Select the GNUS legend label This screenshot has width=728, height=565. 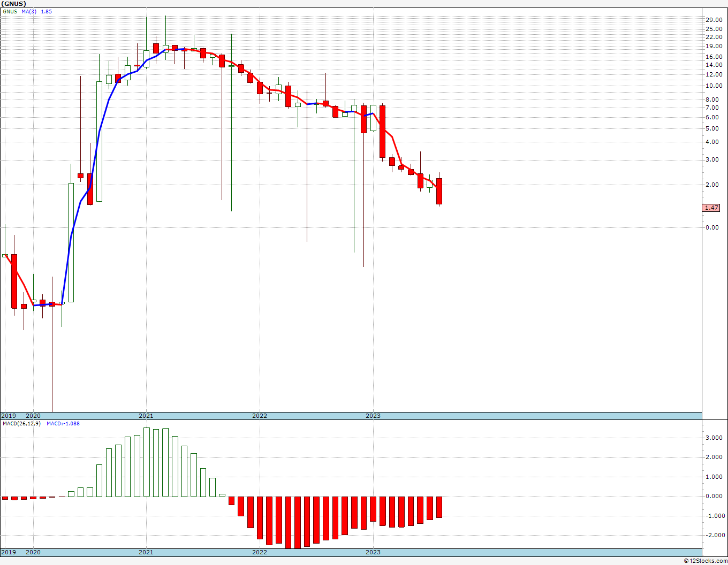10,11
